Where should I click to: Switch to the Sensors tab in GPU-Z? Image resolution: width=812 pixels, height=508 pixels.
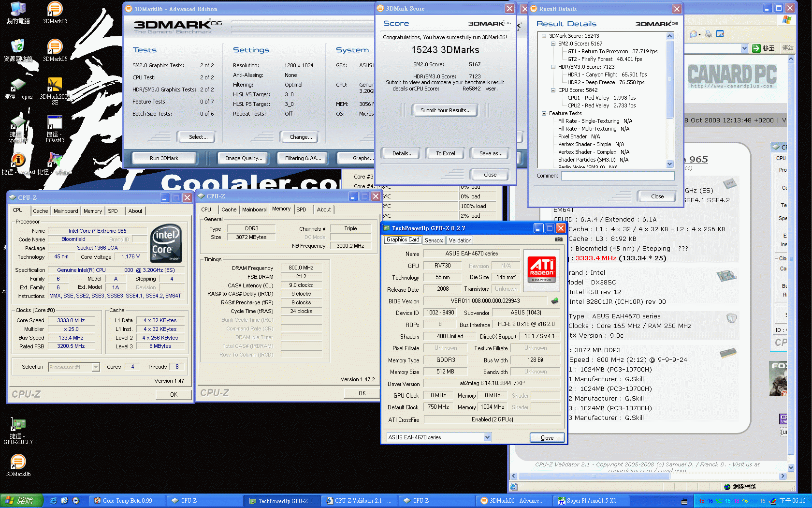(434, 240)
